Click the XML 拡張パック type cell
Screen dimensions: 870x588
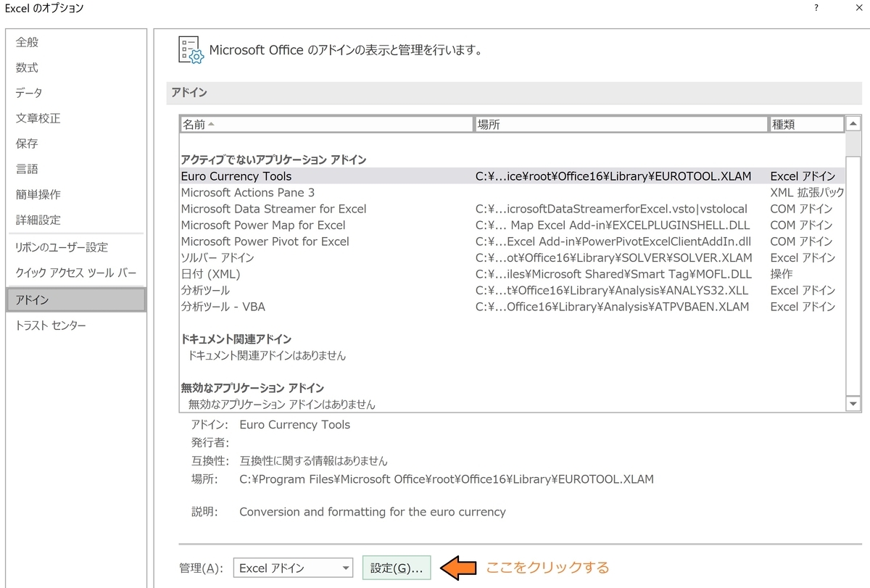[x=807, y=193]
